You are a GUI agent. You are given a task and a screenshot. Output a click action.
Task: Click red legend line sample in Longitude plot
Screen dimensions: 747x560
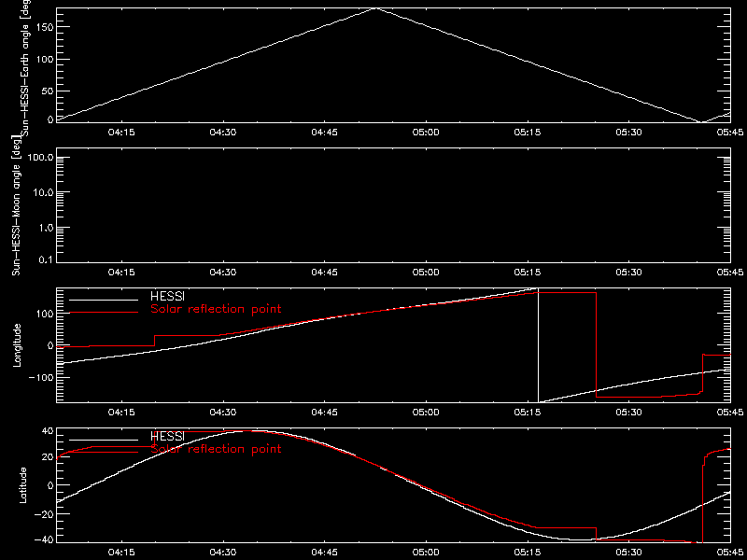104,313
